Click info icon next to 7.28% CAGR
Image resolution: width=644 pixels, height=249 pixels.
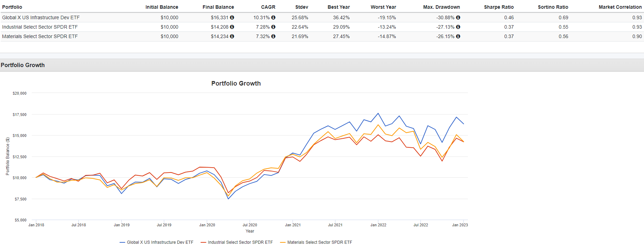coord(273,27)
